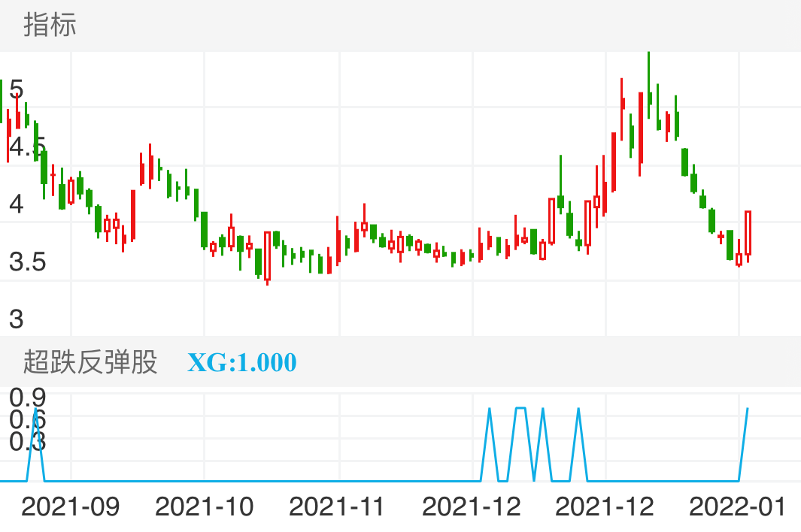Click the 3.5 price axis label
The image size is (801, 532).
pyautogui.click(x=27, y=263)
